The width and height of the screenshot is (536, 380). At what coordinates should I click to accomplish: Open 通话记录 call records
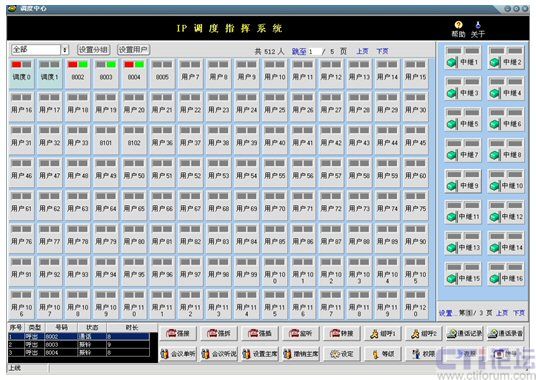(464, 333)
